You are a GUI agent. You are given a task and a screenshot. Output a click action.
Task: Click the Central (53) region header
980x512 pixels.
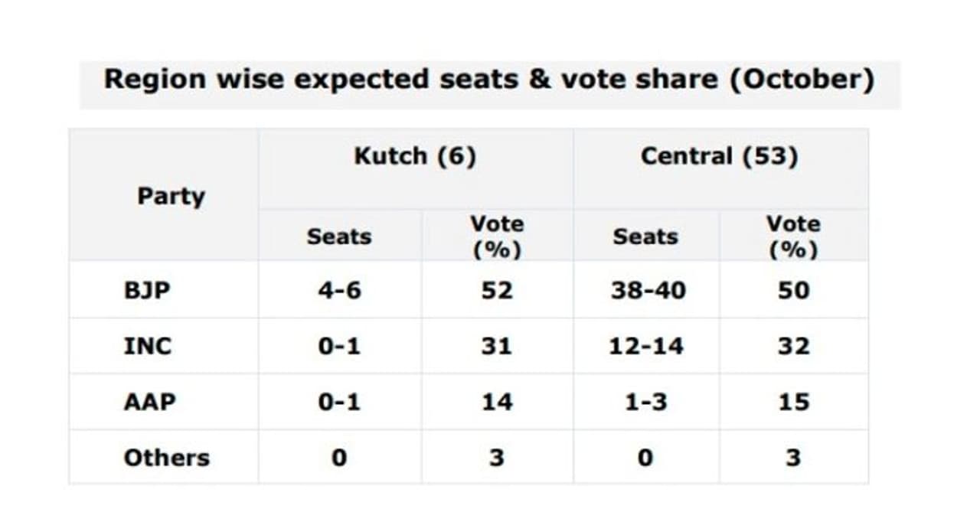point(720,156)
